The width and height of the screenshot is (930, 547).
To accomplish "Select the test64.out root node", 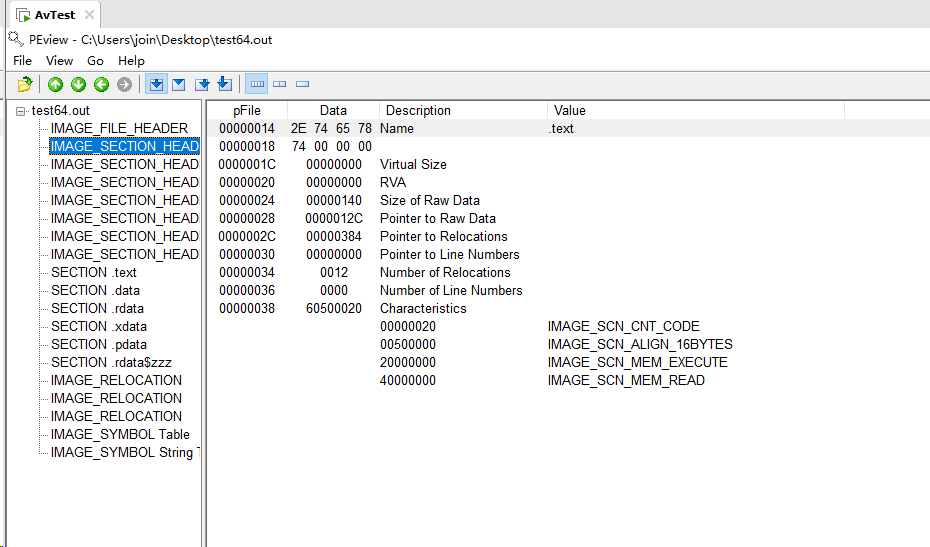I will click(60, 110).
